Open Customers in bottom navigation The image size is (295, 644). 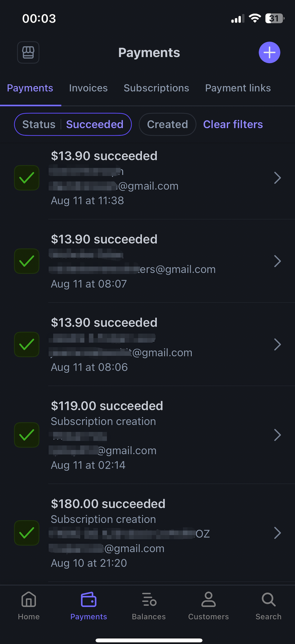click(x=208, y=606)
